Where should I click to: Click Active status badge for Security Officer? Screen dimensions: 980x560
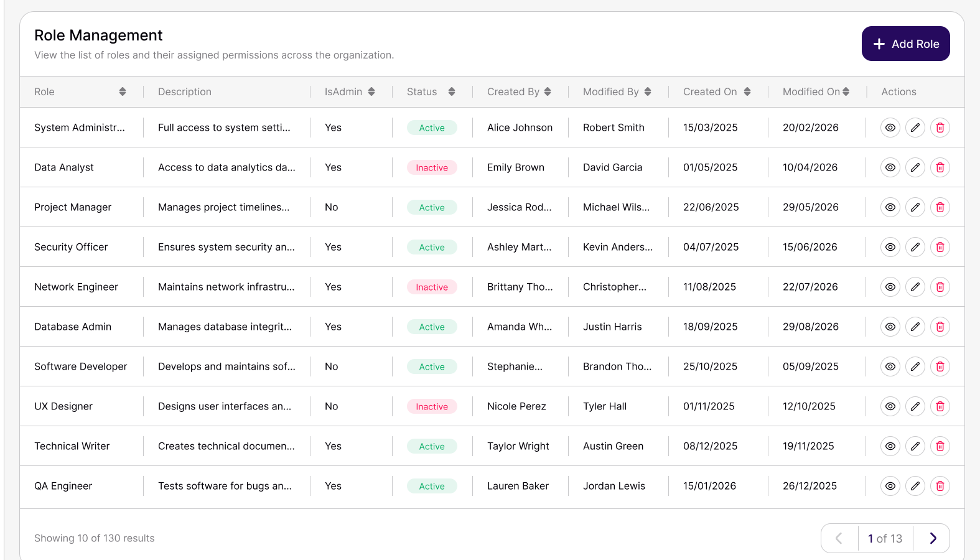[432, 247]
